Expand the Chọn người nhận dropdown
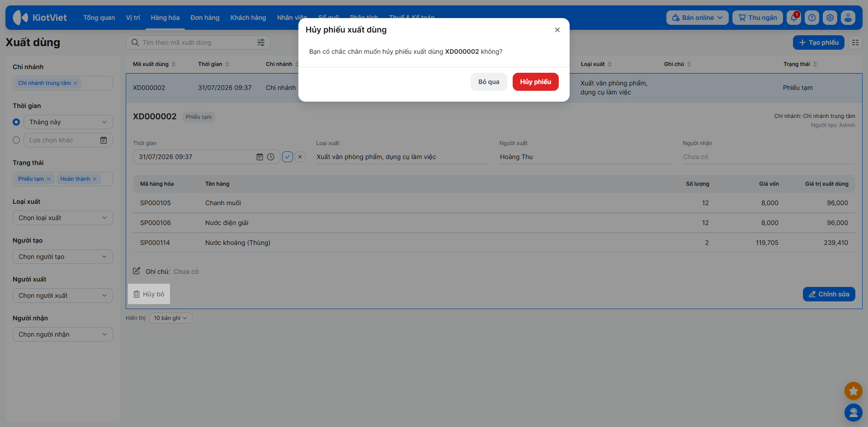Screen dimensions: 868x427 coord(63,334)
